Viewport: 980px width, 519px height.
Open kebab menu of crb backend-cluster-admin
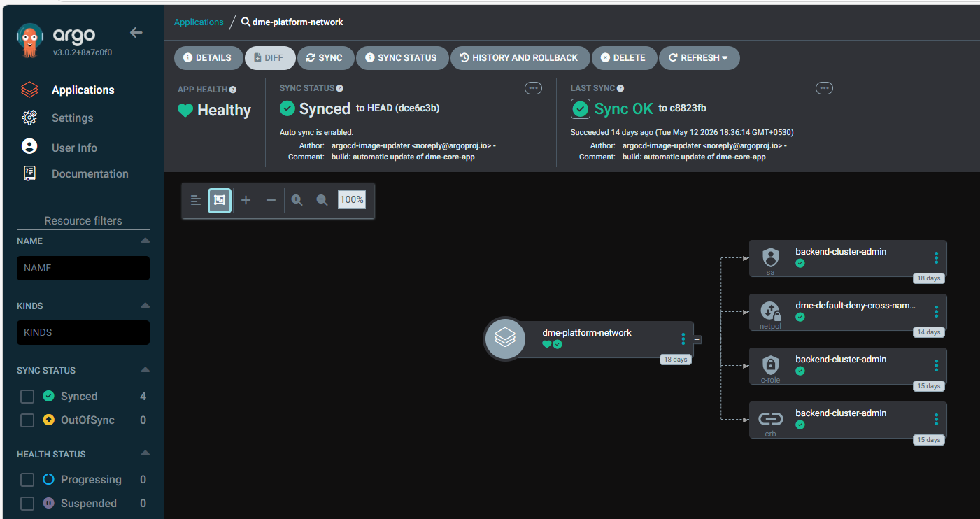936,420
